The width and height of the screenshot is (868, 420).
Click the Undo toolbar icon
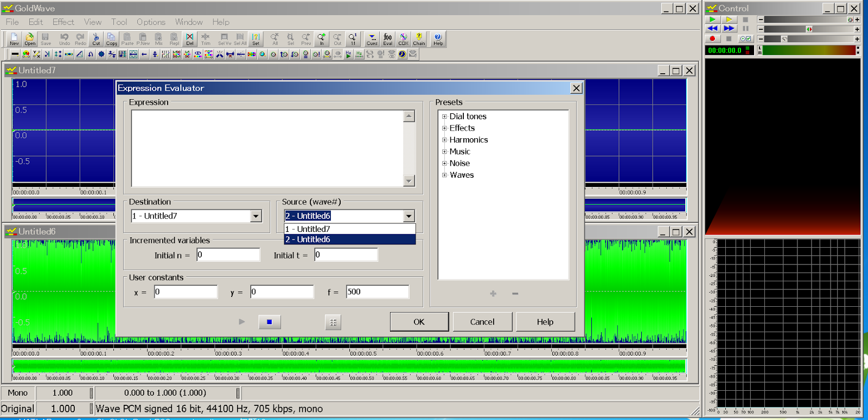click(x=65, y=39)
